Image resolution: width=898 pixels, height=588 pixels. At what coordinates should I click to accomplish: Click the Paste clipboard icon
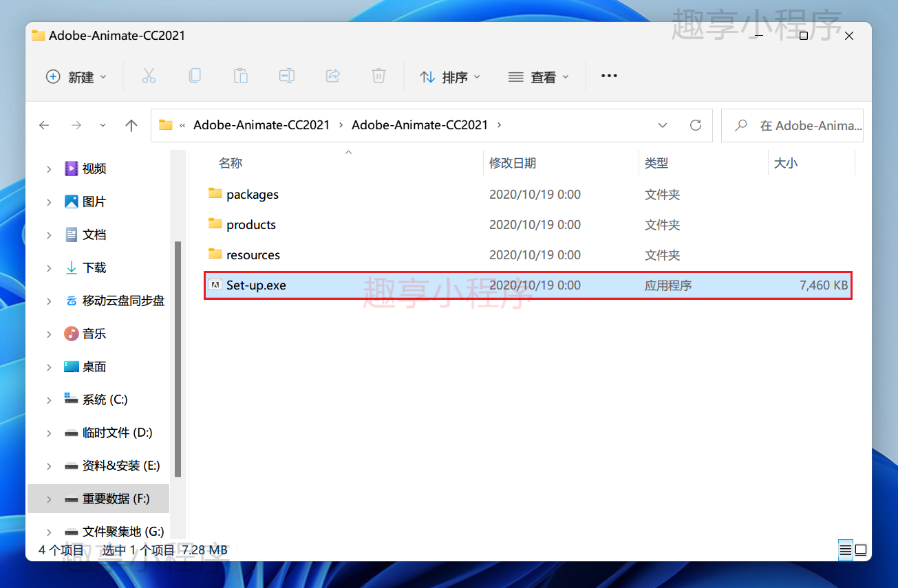coord(240,76)
